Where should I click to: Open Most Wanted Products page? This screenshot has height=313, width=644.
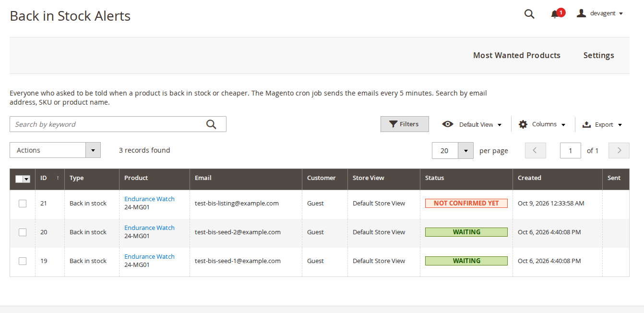point(517,55)
